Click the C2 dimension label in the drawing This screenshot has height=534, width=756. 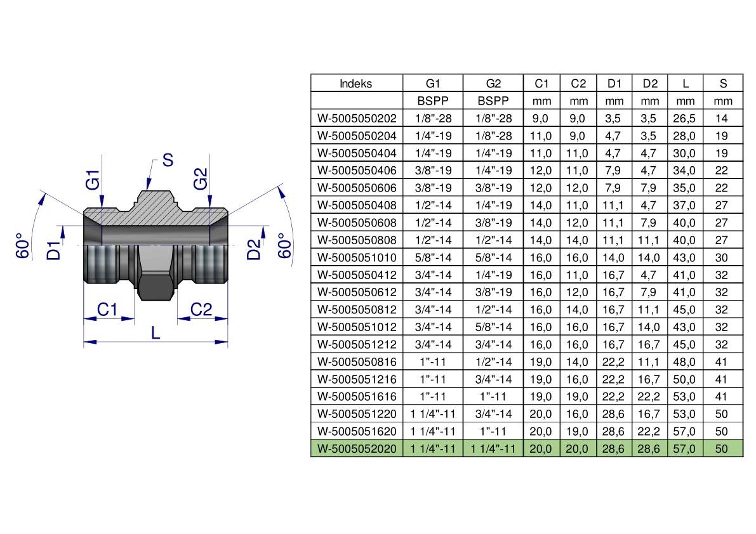(201, 309)
